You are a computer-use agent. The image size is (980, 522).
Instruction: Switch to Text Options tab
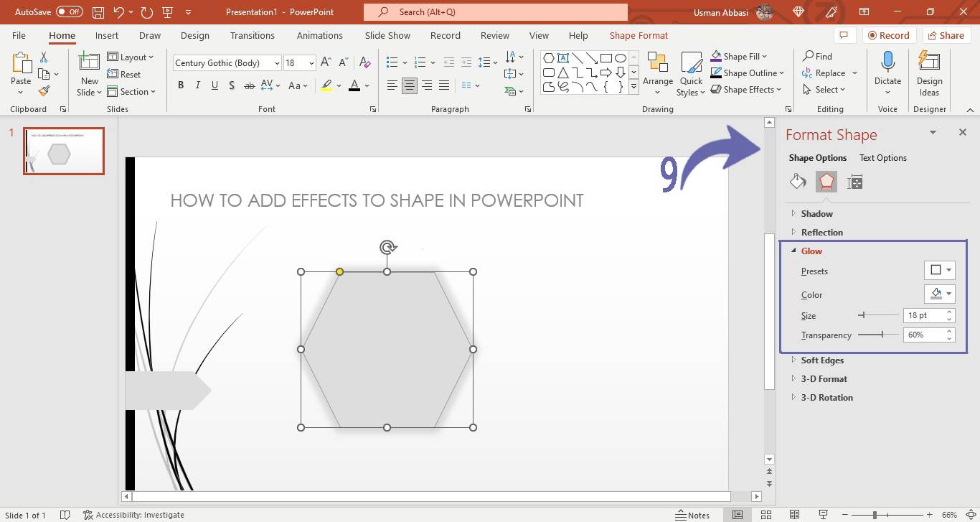(883, 158)
